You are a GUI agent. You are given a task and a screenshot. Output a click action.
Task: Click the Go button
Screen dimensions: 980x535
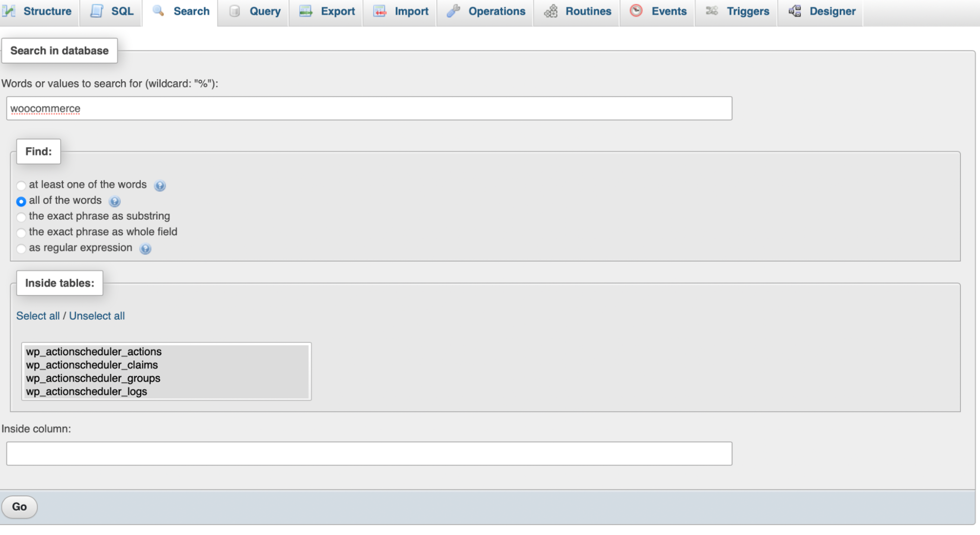[x=20, y=506]
